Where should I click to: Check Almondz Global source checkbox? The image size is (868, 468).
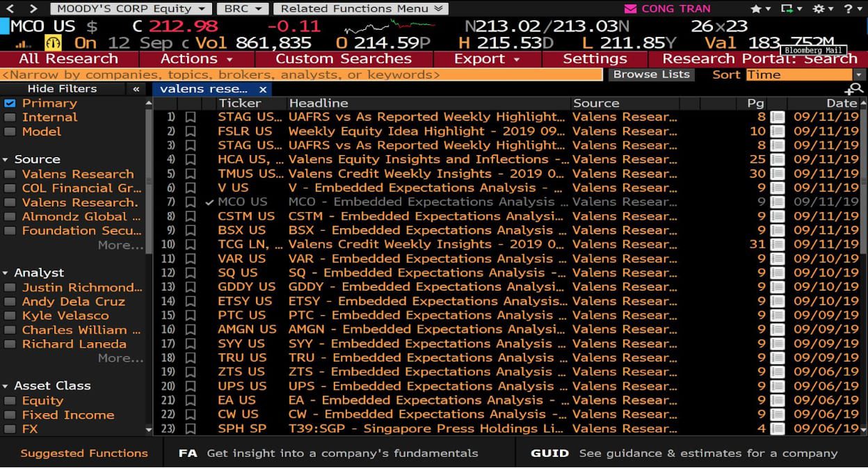[x=10, y=216]
